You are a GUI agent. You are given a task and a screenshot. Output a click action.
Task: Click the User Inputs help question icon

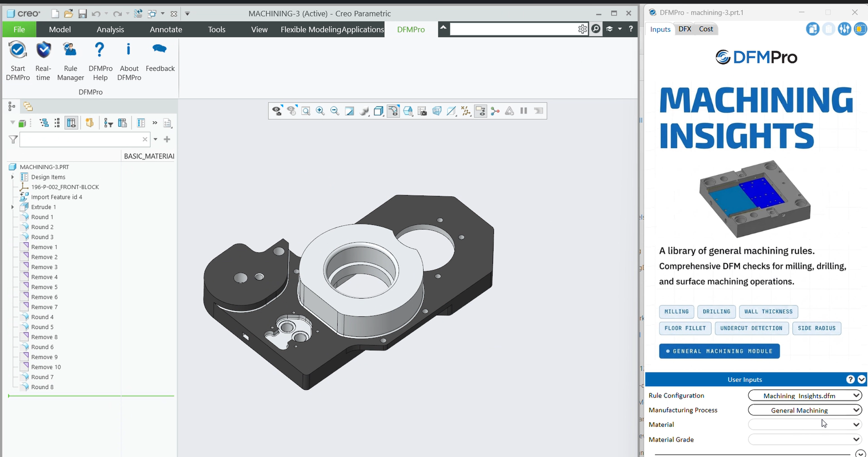(851, 379)
